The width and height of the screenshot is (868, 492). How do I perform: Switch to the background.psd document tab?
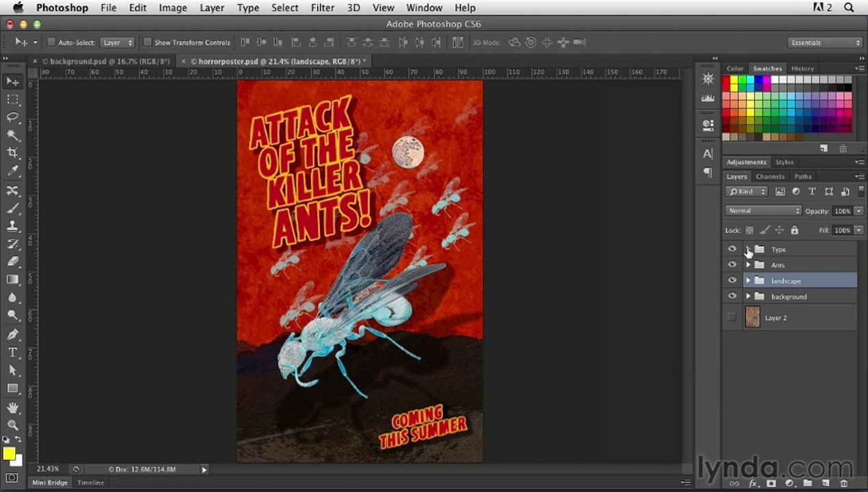pos(106,61)
